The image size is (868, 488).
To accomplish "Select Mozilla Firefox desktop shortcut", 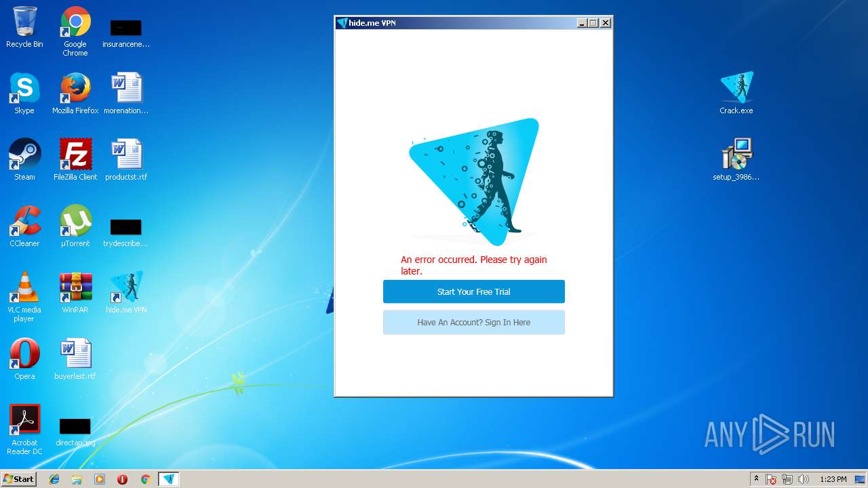I will [75, 94].
